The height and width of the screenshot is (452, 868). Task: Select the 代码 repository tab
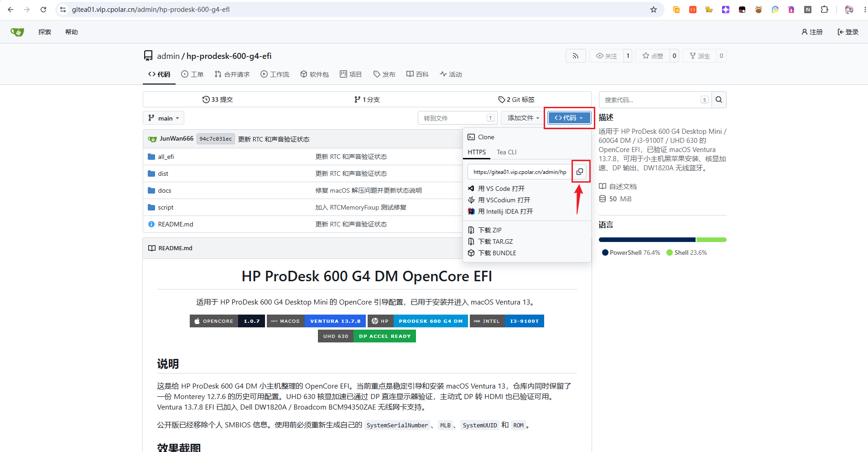[x=159, y=74]
